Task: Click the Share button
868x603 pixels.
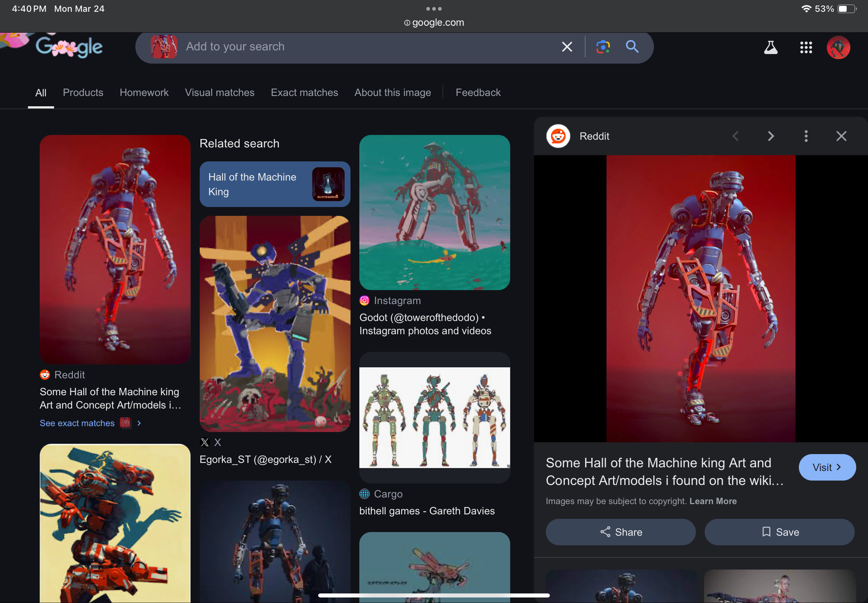Action: 620,532
